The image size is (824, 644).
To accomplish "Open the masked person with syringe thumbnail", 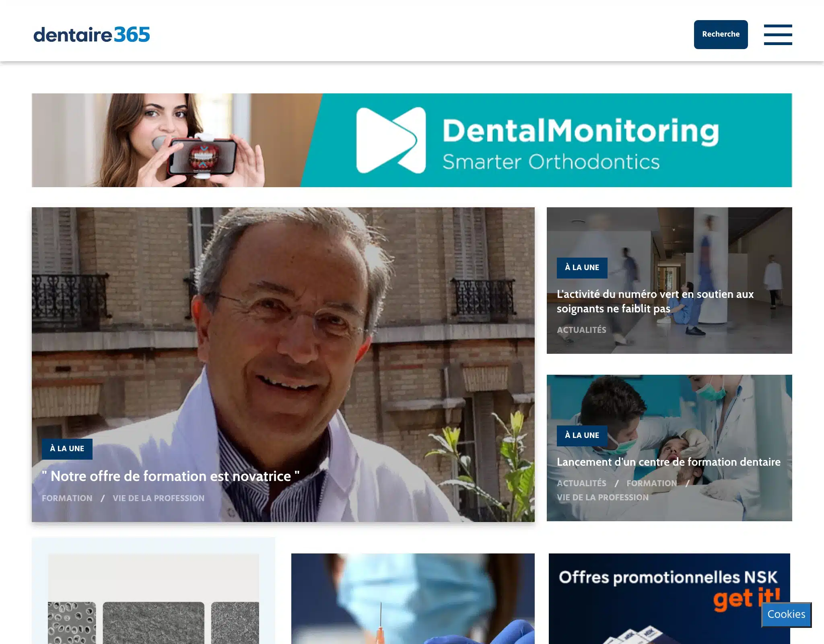I will coord(413,599).
